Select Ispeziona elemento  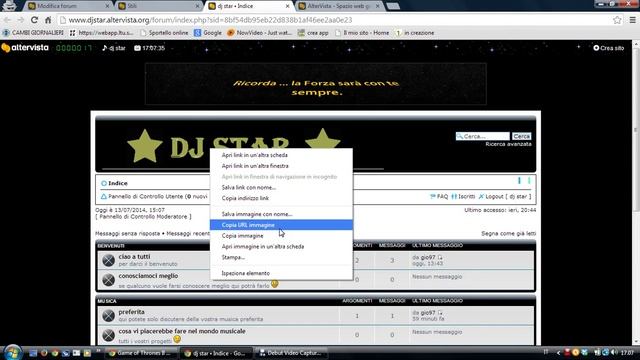coord(281,273)
